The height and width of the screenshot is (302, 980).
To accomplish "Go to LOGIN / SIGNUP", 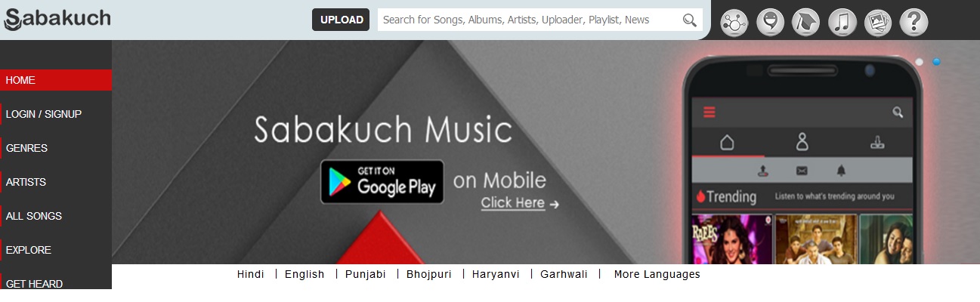I will (x=56, y=114).
